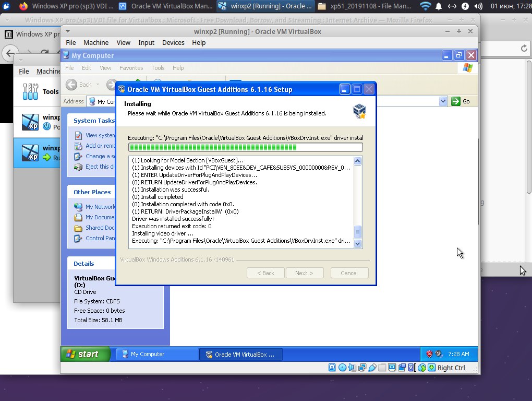Click the green arrow keyboard capture icon
Viewport: 532px width, 401px height.
(431, 368)
